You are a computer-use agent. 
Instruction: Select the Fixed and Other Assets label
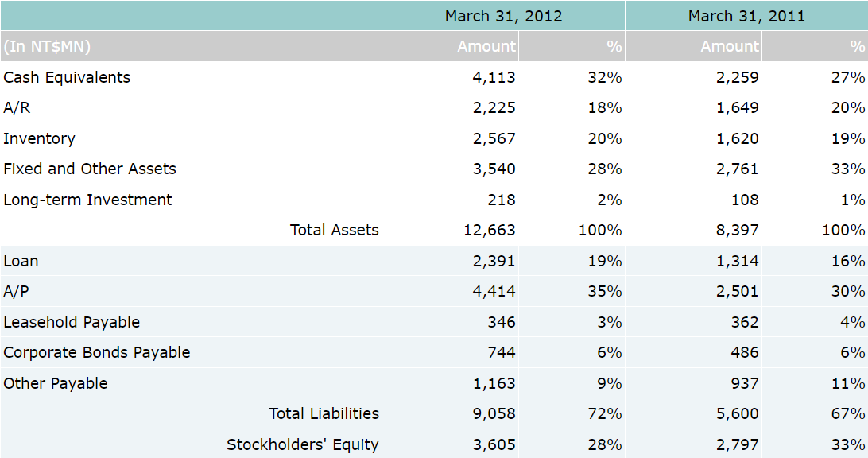coord(90,169)
